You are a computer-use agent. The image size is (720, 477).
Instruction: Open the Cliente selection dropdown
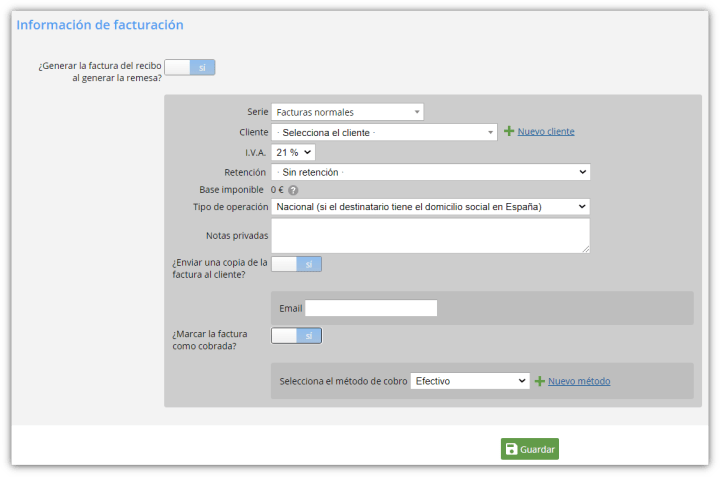384,132
